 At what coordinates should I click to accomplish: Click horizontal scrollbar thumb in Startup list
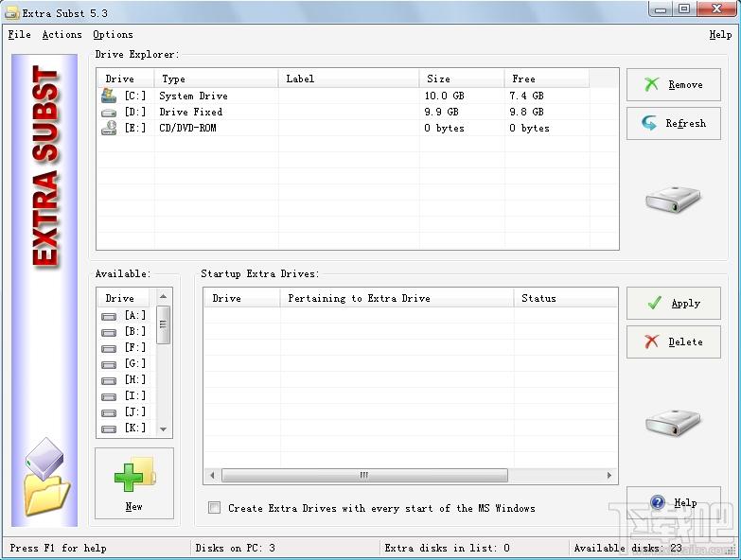[364, 475]
